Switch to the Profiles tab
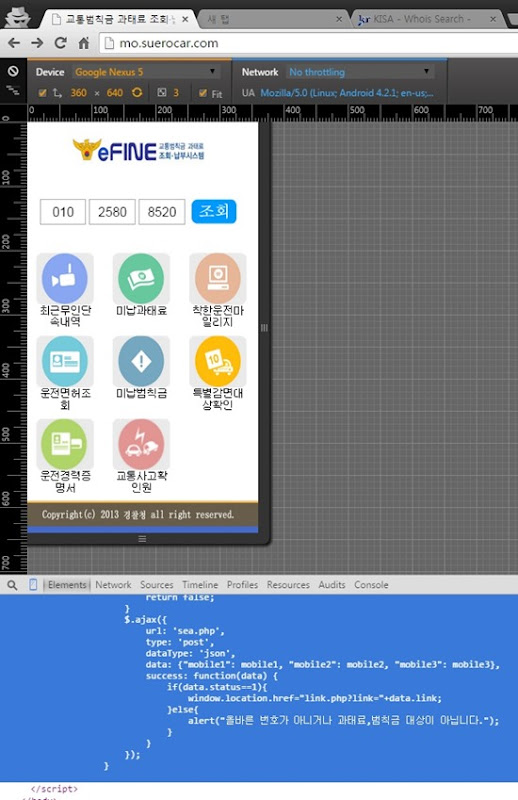 (242, 585)
